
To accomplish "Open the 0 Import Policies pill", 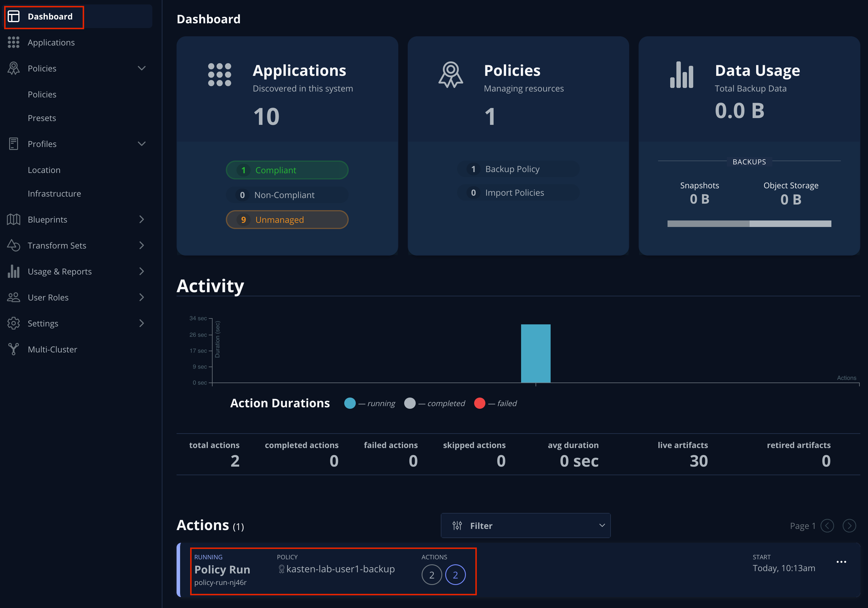I will tap(518, 193).
